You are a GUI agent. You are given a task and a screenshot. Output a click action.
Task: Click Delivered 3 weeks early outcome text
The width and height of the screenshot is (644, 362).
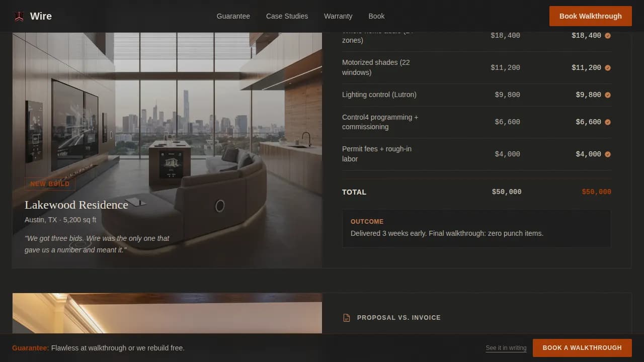click(x=447, y=233)
